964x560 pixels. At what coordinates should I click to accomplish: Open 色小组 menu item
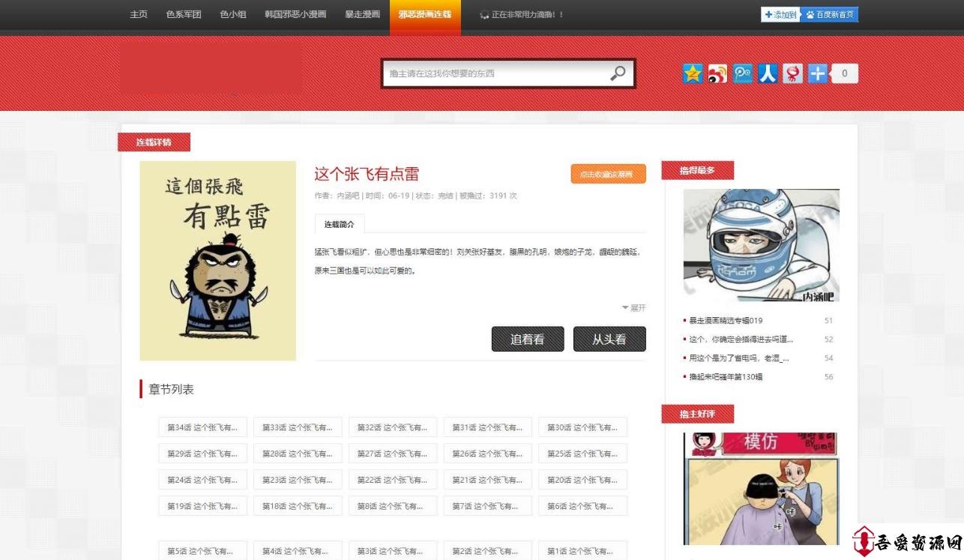(x=233, y=14)
